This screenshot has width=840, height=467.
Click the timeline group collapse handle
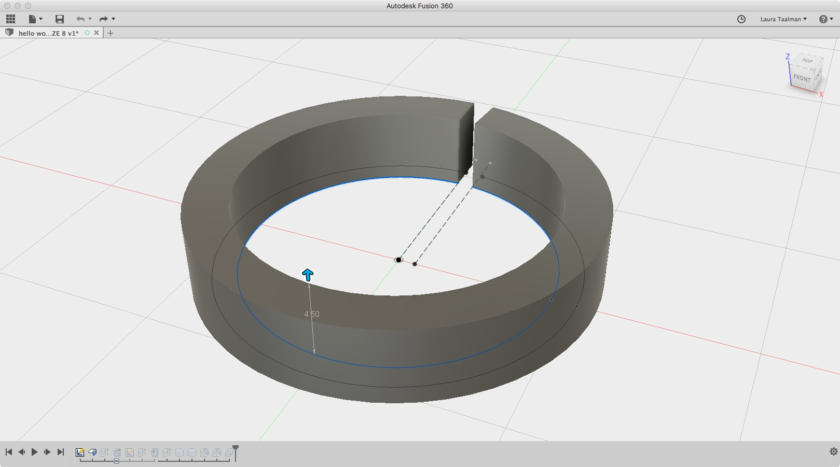pyautogui.click(x=116, y=461)
